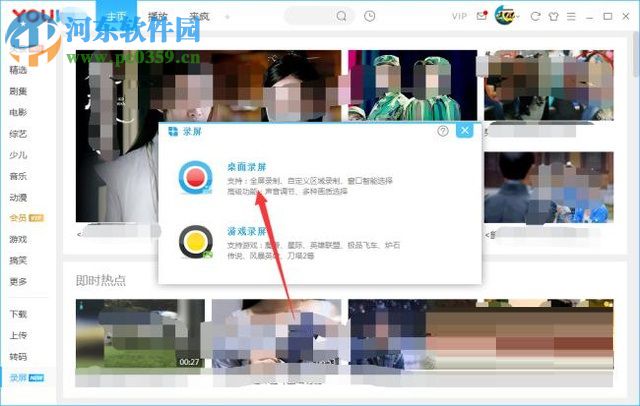Select 动漫 in the sidebar
Screen dimensions: 640x406
click(18, 197)
